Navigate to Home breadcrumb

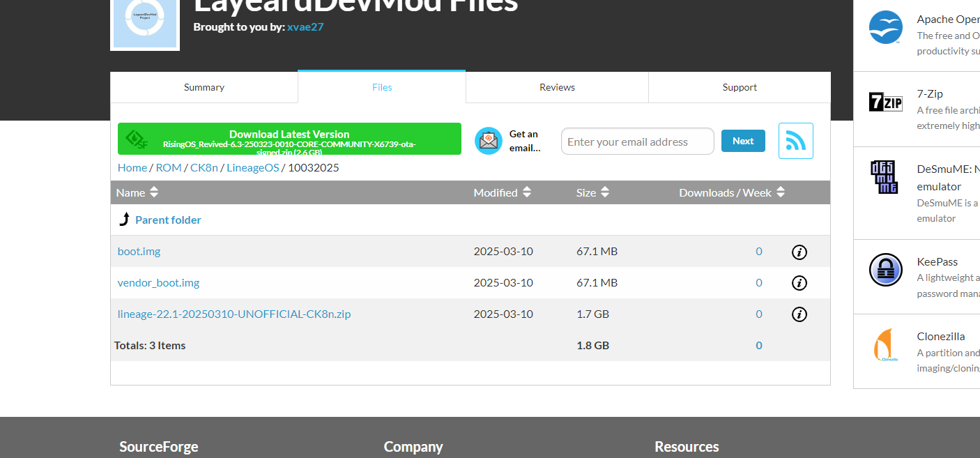[132, 167]
